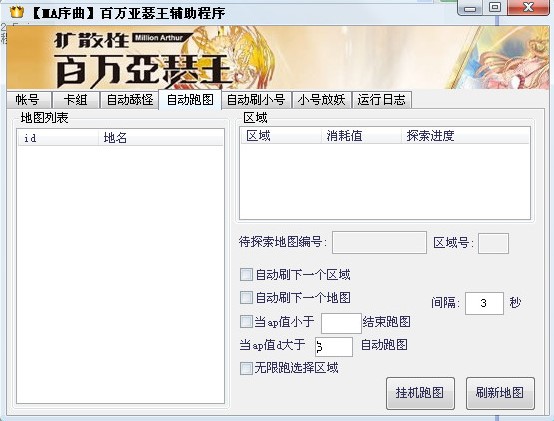The width and height of the screenshot is (554, 421).
Task: Open the 卡组 tab
Action: point(75,100)
